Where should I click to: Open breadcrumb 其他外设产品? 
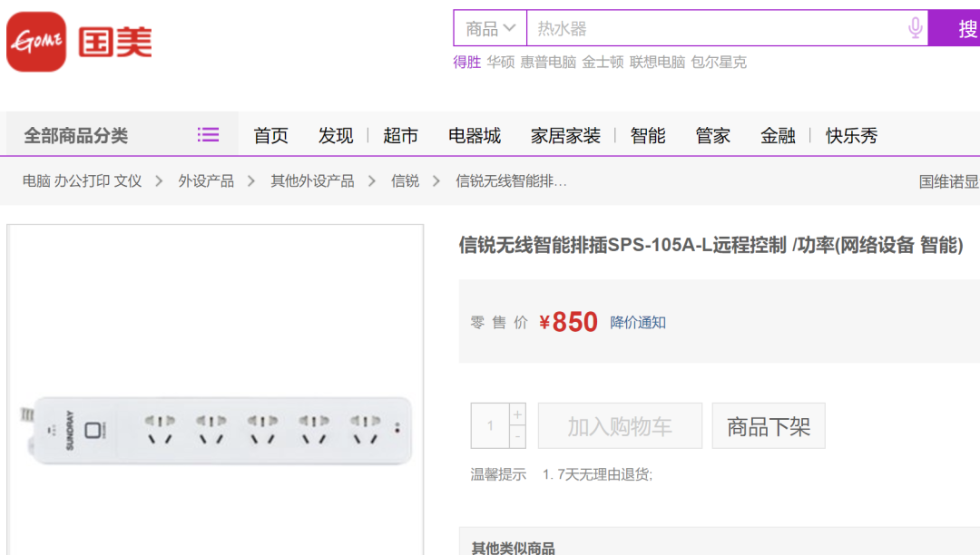(x=312, y=181)
